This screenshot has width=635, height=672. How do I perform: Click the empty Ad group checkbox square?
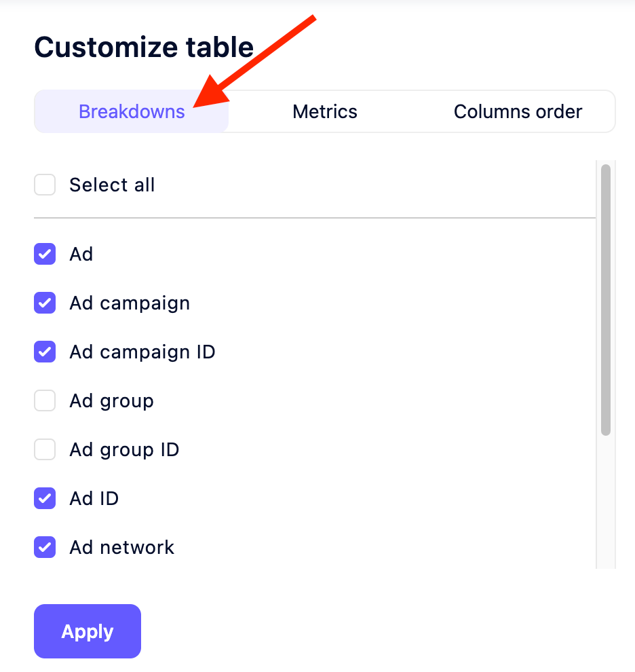tap(44, 400)
